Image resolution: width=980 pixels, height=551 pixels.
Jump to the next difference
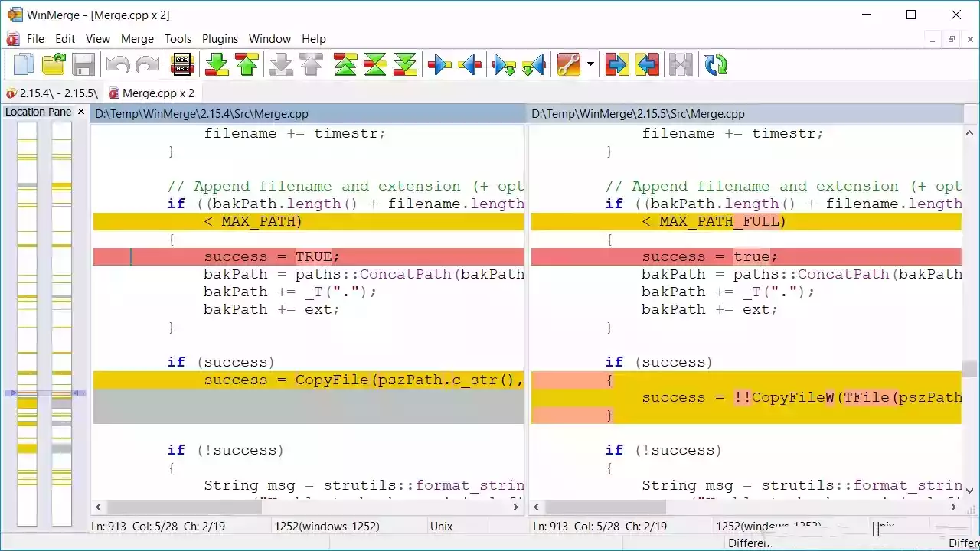(x=217, y=64)
